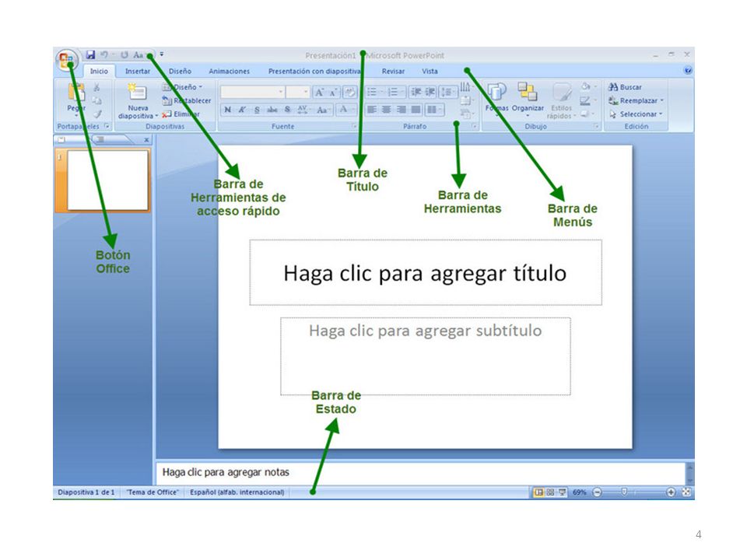The image size is (747, 560).
Task: Click the Undo icon in quick access toolbar
Action: [104, 54]
